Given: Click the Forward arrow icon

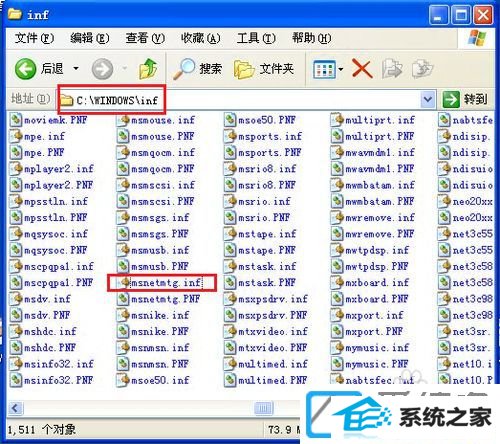Looking at the screenshot, I should tap(102, 69).
